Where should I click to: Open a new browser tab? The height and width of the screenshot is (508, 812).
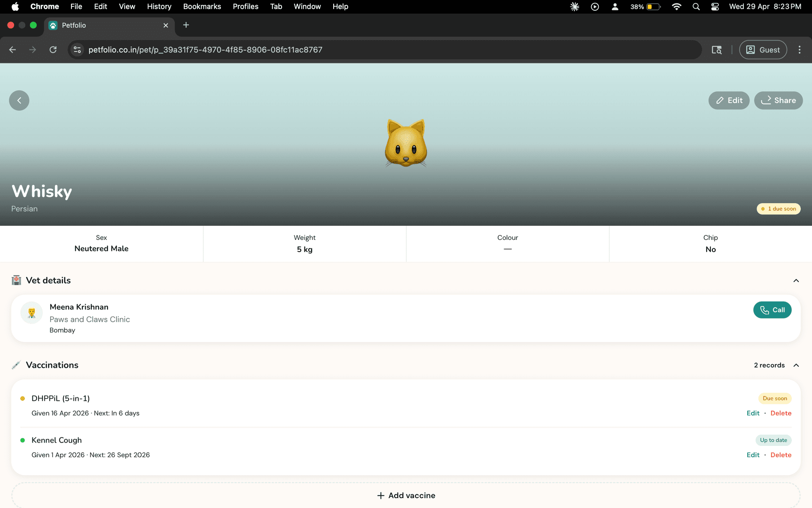coord(186,25)
